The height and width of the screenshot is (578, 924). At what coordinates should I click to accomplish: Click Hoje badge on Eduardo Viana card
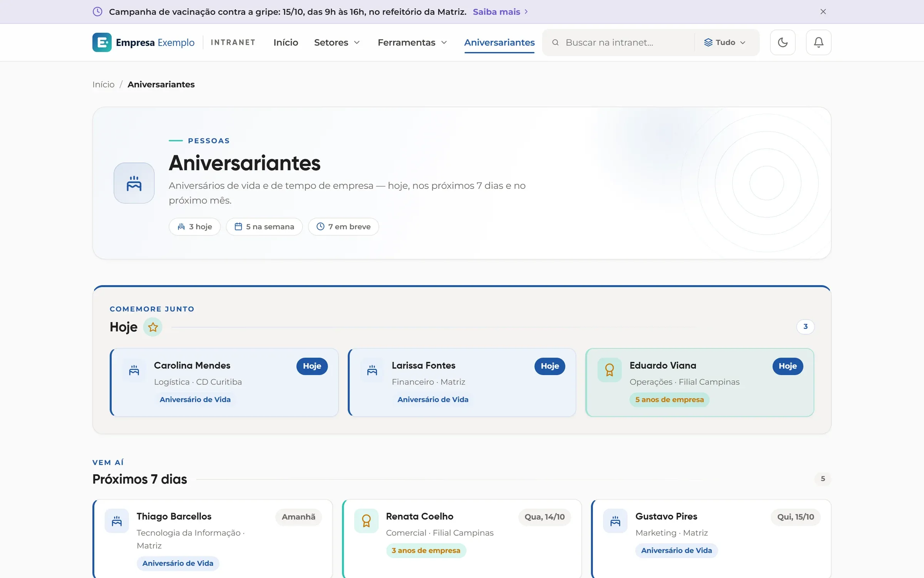coord(788,366)
